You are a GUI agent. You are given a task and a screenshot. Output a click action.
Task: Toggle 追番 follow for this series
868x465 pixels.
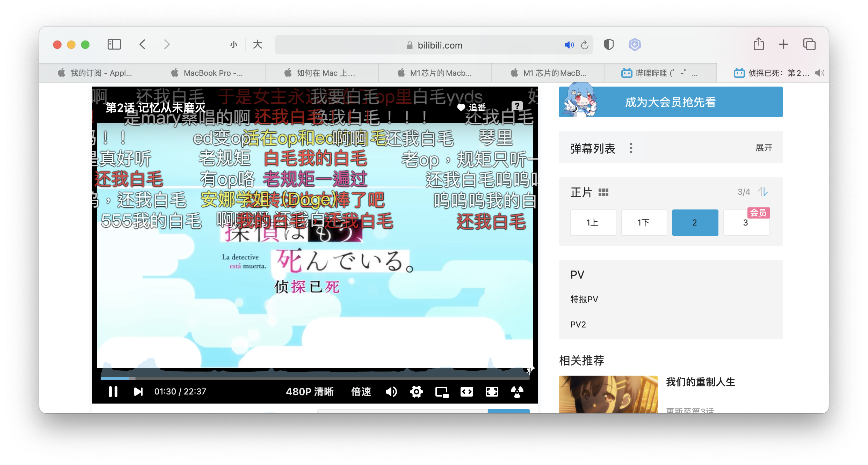coord(472,107)
